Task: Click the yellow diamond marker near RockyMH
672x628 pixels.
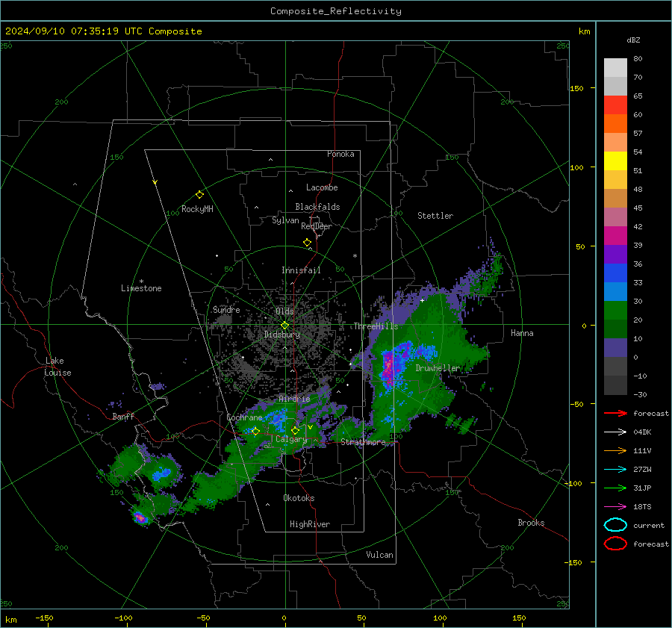Action: click(x=199, y=195)
